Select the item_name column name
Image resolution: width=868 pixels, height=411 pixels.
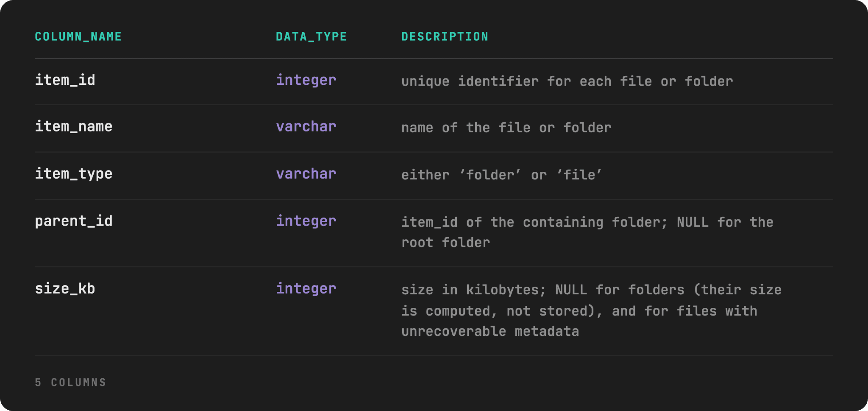tap(73, 126)
